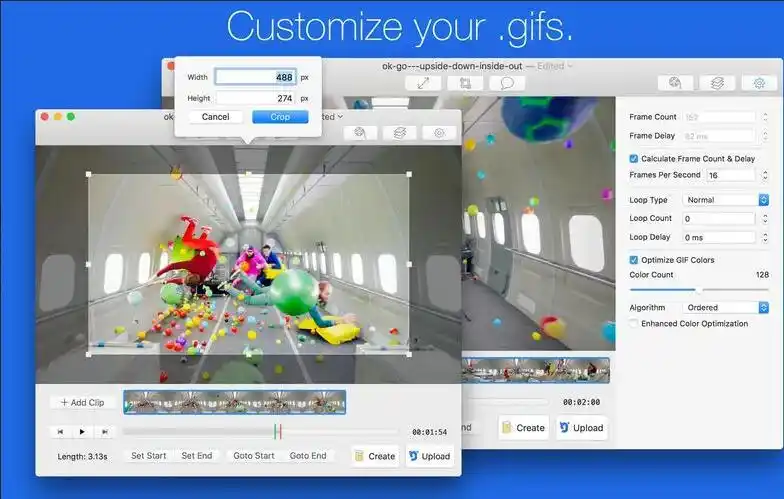Click the gear icon in front window toolbar
Screen dimensions: 784x499
pos(439,133)
